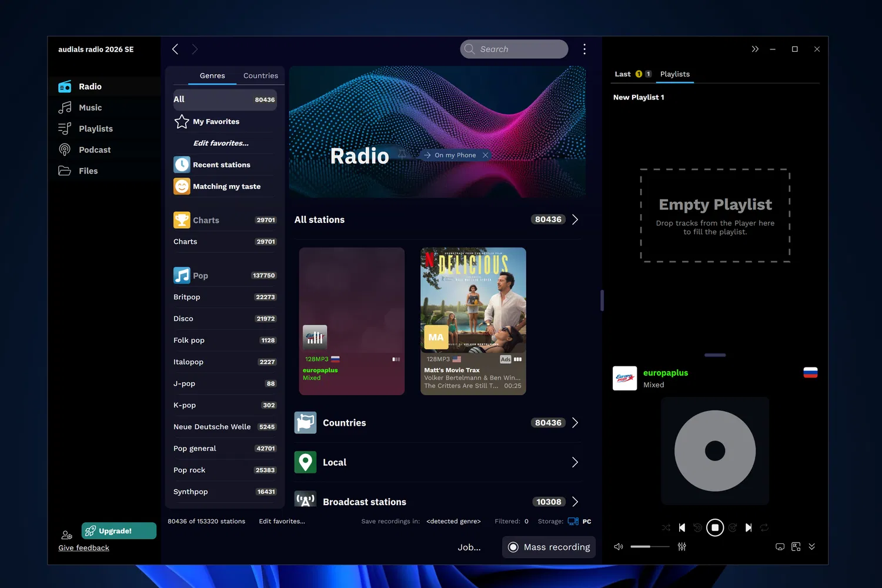Screen dimensions: 882x588
Task: Open the Matt's Movie Trax station card
Action: (x=473, y=321)
